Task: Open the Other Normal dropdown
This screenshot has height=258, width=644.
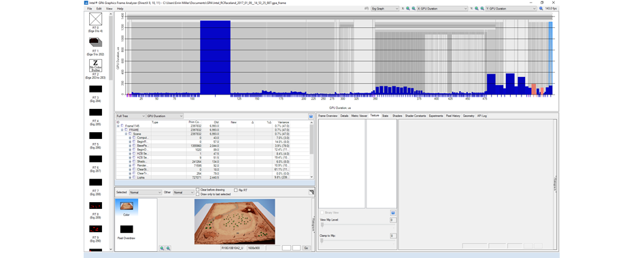Action: [x=183, y=192]
